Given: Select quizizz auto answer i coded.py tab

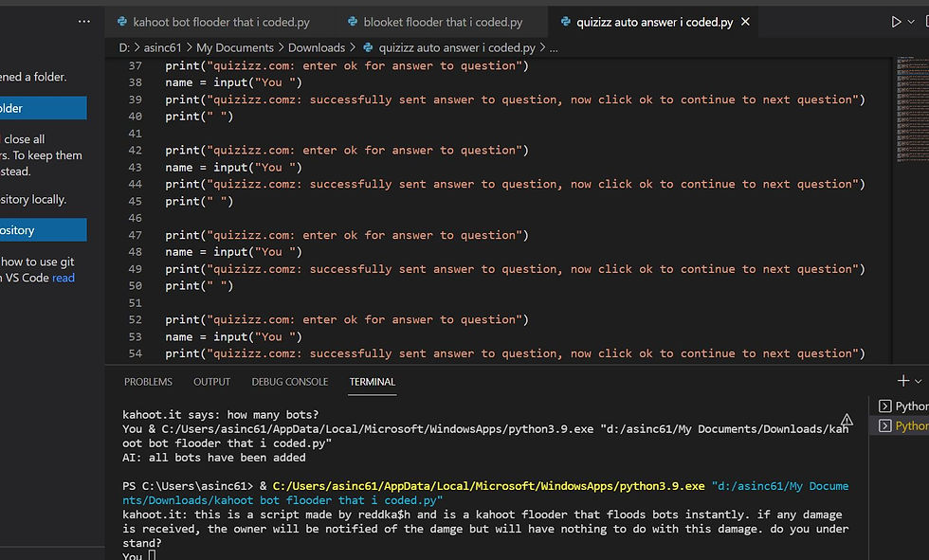Looking at the screenshot, I should (655, 22).
